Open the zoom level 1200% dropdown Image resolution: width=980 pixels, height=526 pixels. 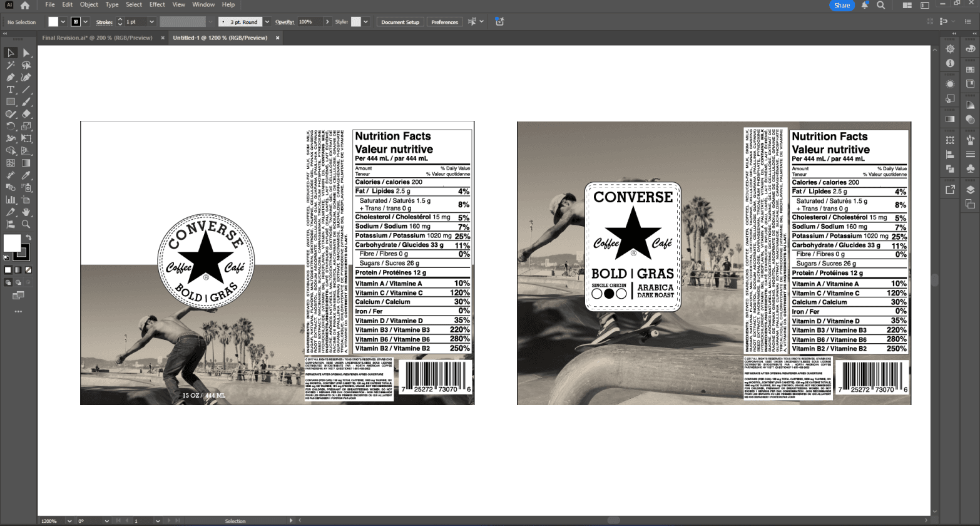tap(69, 521)
